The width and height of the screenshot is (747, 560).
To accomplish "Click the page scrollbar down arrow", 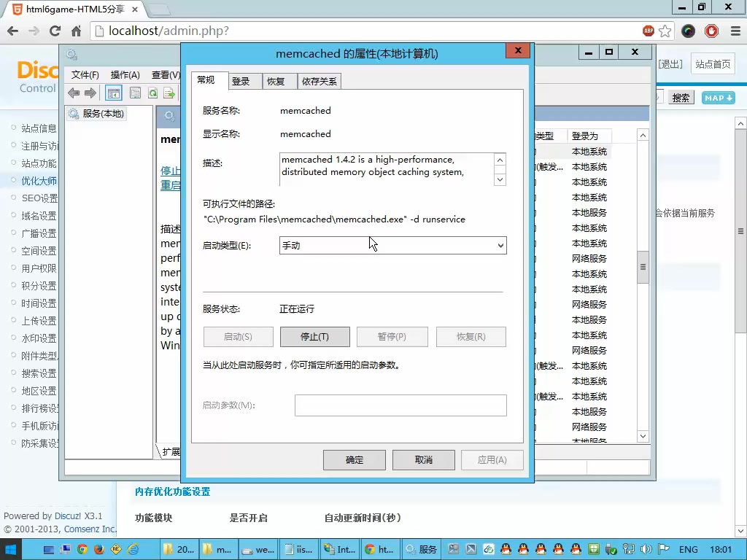I will pyautogui.click(x=740, y=531).
